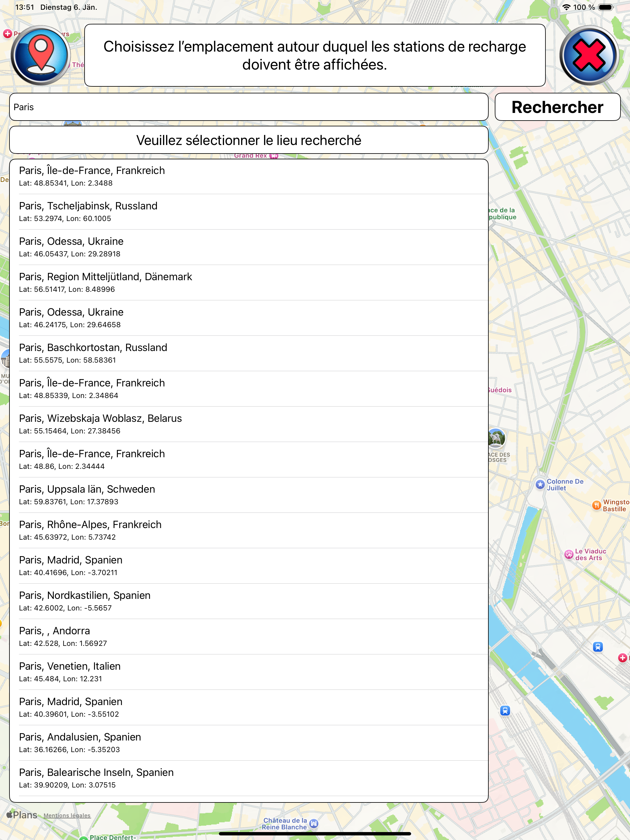This screenshot has width=630, height=840.
Task: Open the Mentions légales link
Action: [x=67, y=815]
